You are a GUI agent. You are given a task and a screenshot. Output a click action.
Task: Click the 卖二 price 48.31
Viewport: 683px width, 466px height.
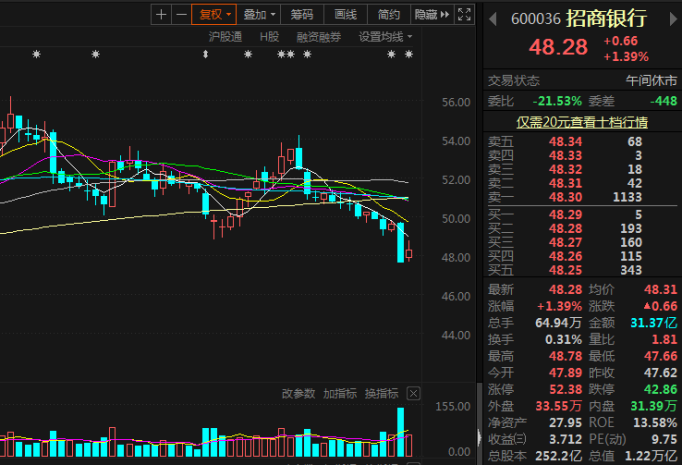565,183
